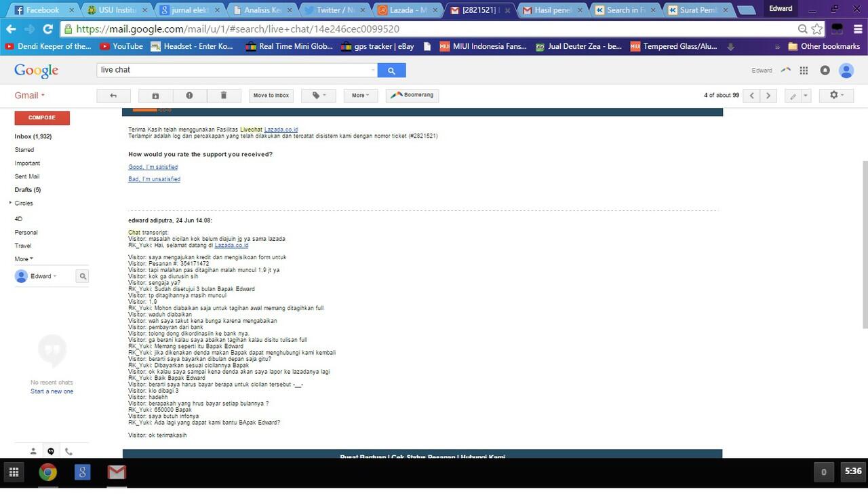Image resolution: width=868 pixels, height=502 pixels.
Task: Expand More labels in sidebar
Action: point(24,259)
